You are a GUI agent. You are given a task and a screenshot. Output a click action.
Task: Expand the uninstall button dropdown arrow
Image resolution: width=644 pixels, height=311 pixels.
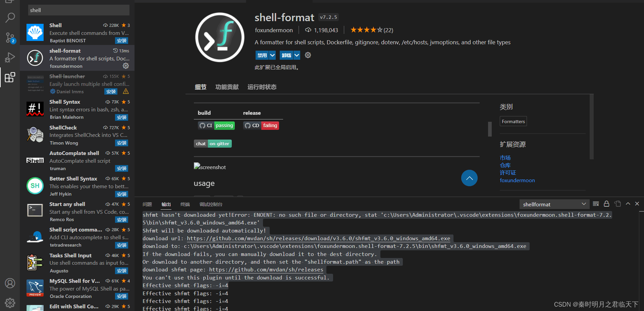click(x=297, y=55)
